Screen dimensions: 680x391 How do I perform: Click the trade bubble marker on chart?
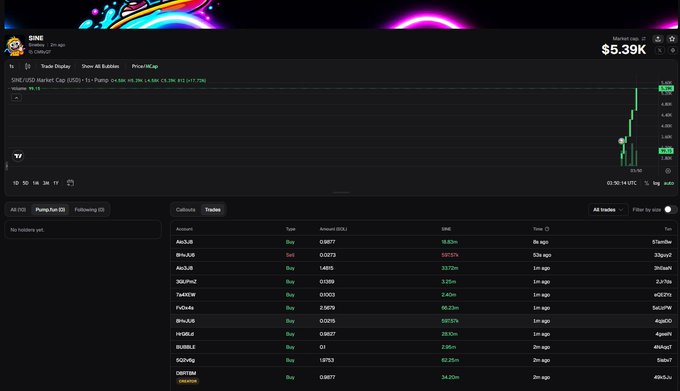point(621,141)
